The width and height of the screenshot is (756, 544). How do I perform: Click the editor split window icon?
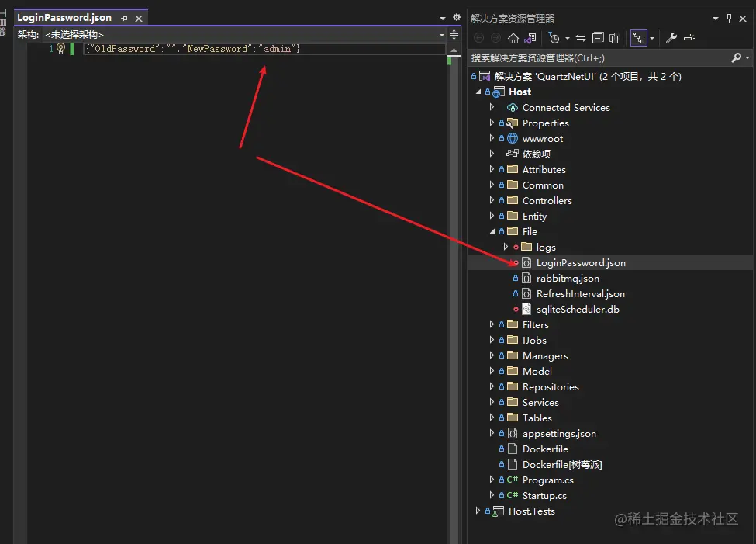(x=454, y=35)
